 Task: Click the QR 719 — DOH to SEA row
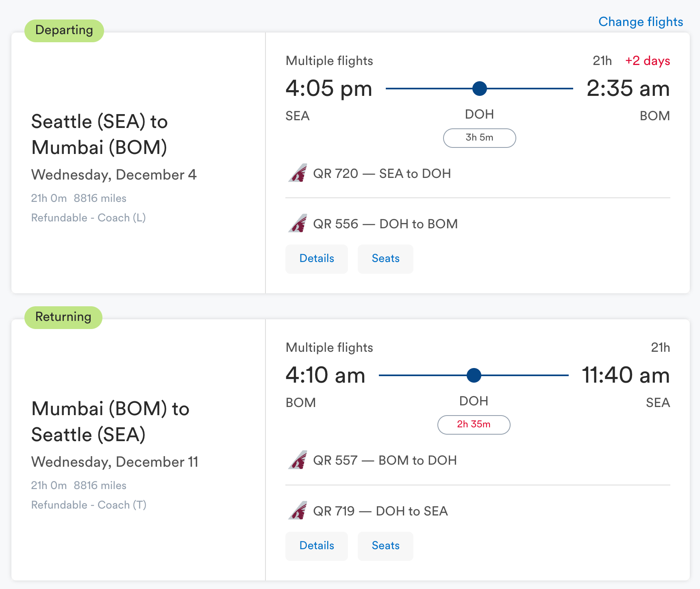click(380, 511)
